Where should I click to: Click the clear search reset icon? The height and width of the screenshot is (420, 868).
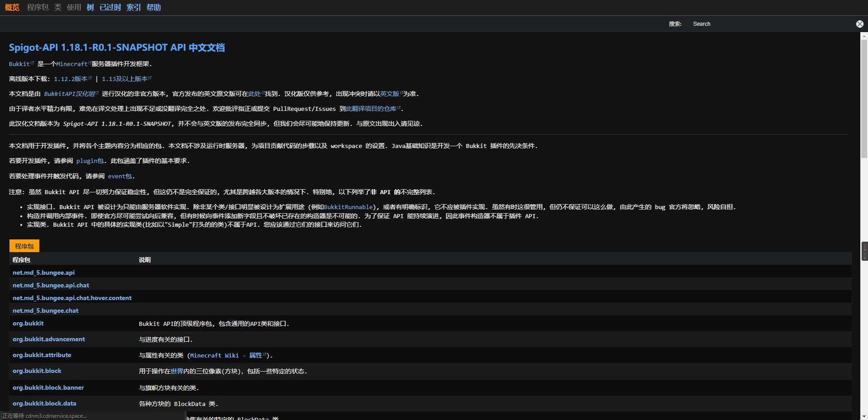coord(859,24)
